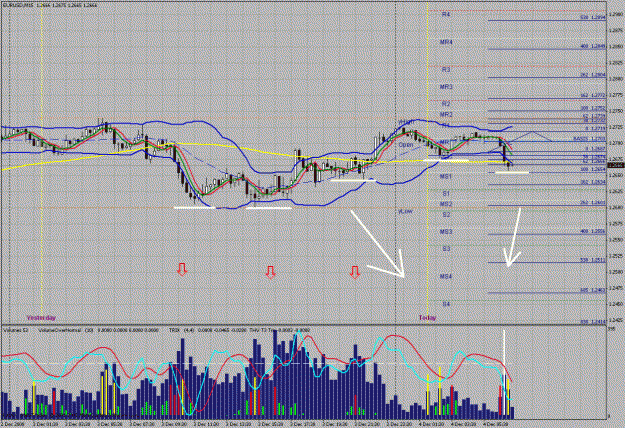
Task: Click the 1.2550 price axis value
Action: coord(616,240)
